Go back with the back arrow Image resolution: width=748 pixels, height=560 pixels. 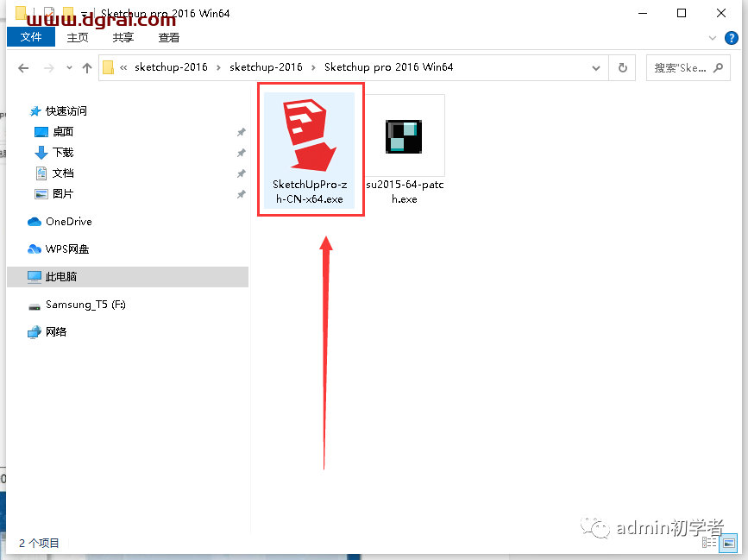click(x=23, y=68)
